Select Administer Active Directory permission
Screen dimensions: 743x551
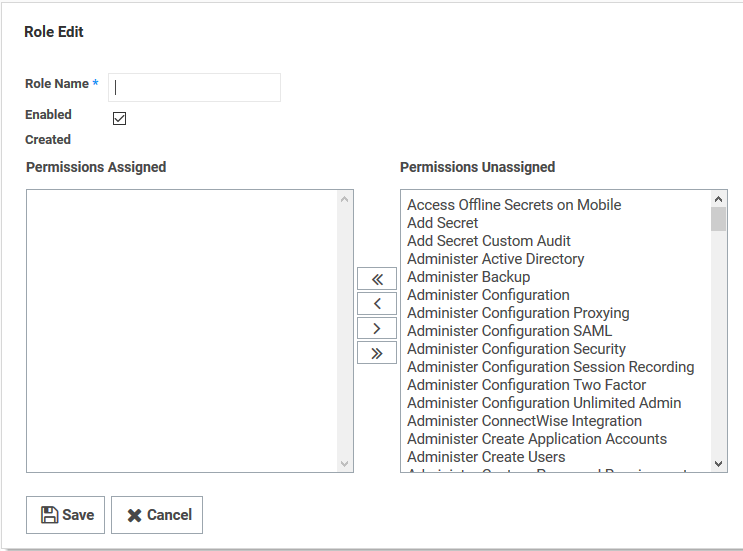(496, 259)
